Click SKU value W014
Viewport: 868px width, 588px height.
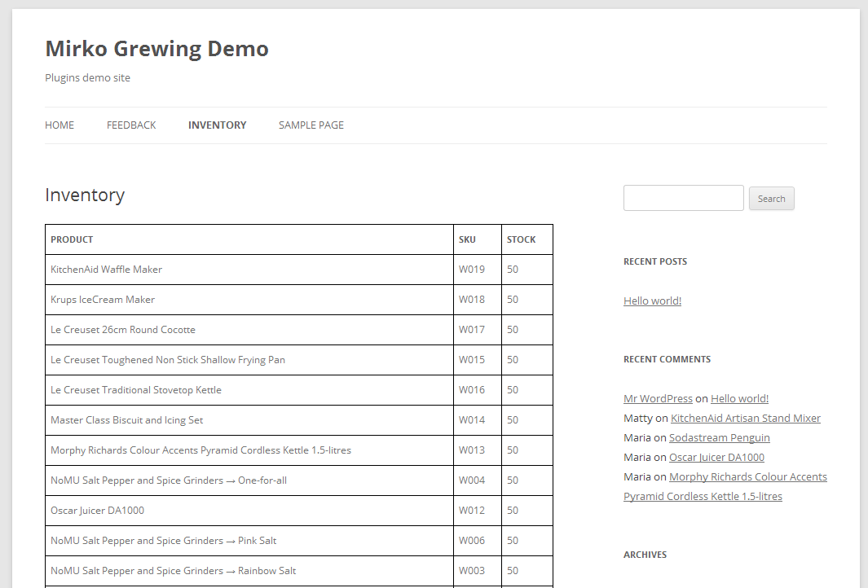tap(472, 420)
